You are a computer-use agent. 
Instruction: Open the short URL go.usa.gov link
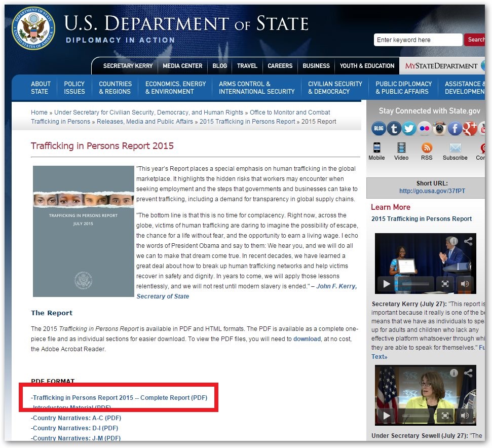point(432,191)
